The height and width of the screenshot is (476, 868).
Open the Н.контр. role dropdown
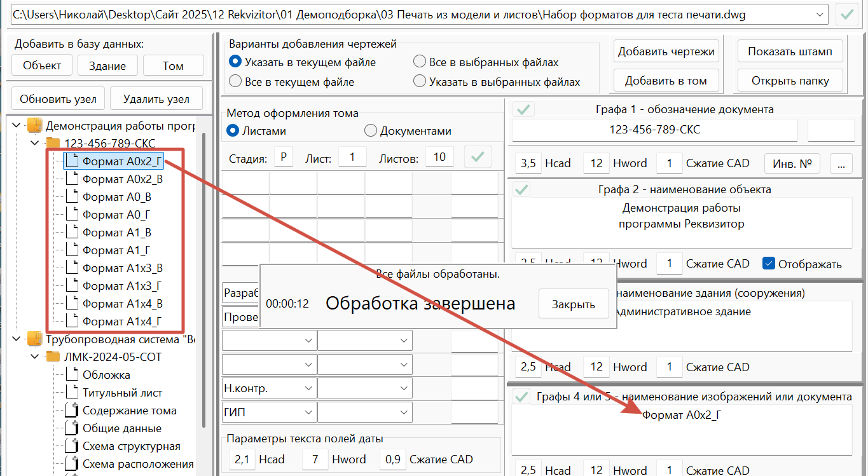(x=309, y=388)
